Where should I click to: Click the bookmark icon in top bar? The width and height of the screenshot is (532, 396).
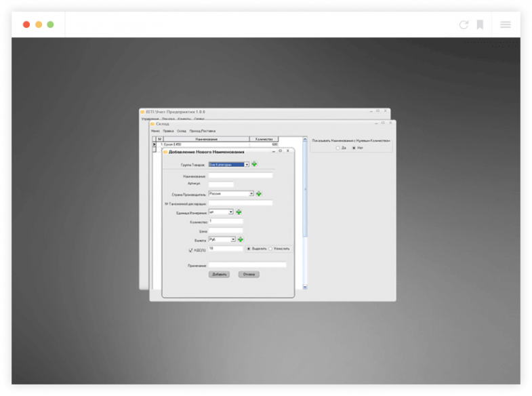click(x=480, y=24)
